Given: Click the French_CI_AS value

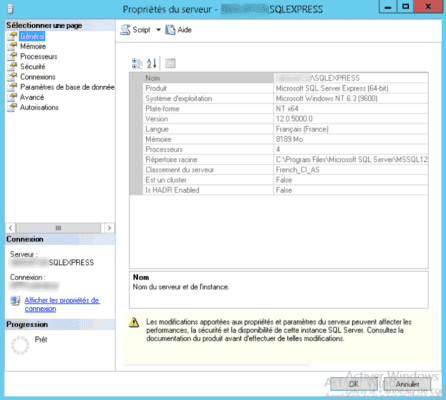Looking at the screenshot, I should (298, 170).
